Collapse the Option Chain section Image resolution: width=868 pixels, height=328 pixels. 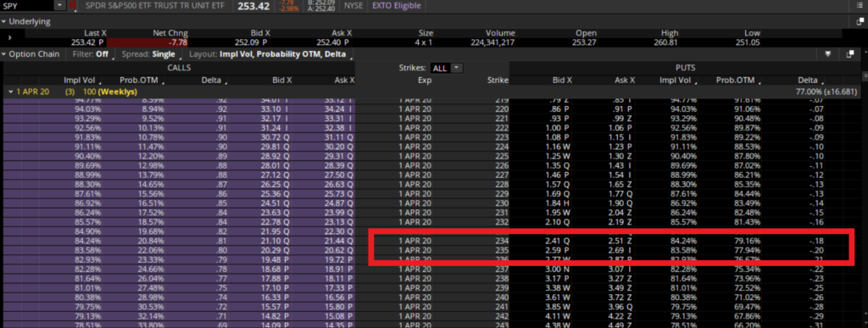click(x=4, y=54)
